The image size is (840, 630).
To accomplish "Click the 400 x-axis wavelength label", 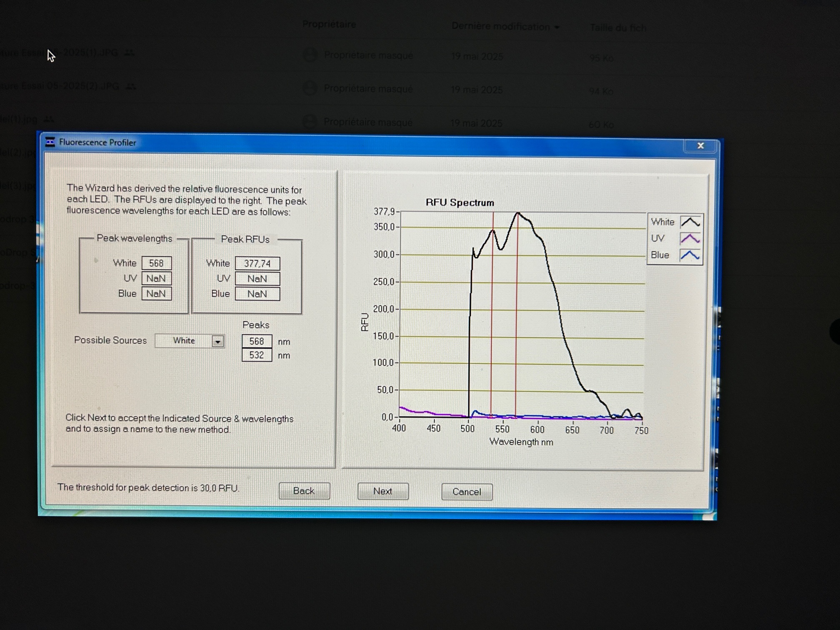I will 399,428.
